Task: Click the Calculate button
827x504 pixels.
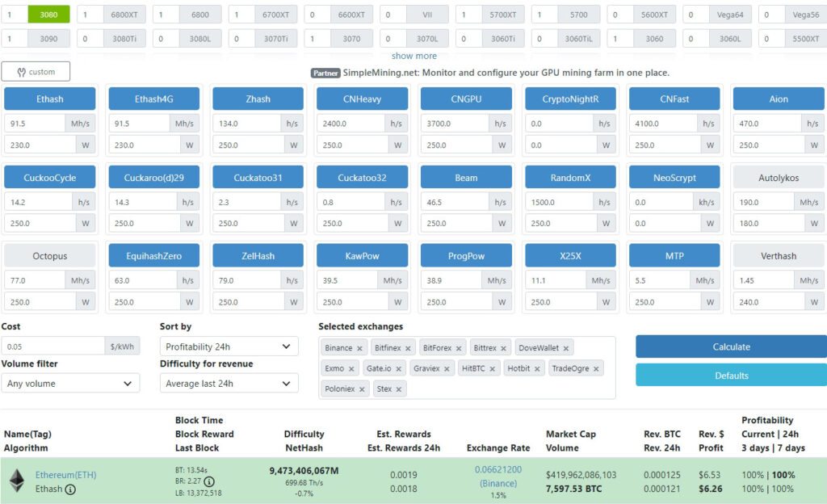Action: (731, 346)
